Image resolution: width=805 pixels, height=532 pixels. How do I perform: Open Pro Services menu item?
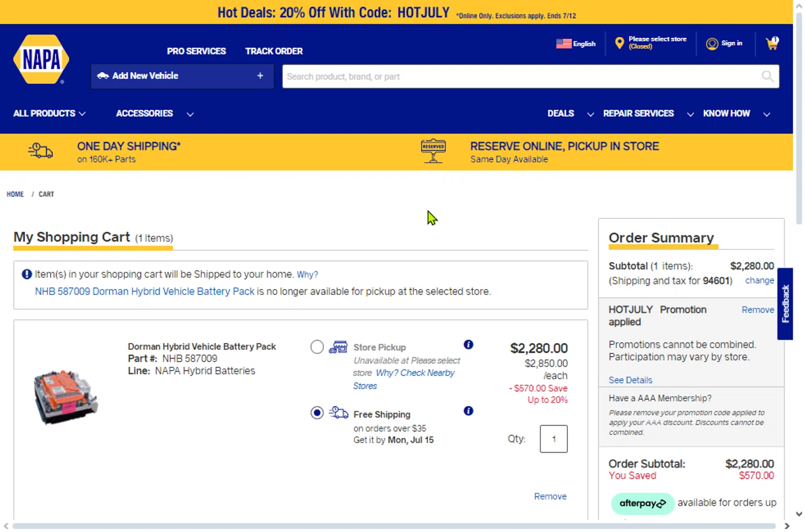(x=196, y=51)
